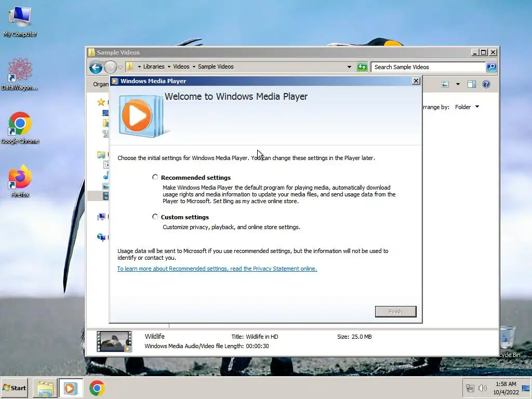Open the Privacy Statement online link
This screenshot has width=532, height=399.
tap(217, 269)
